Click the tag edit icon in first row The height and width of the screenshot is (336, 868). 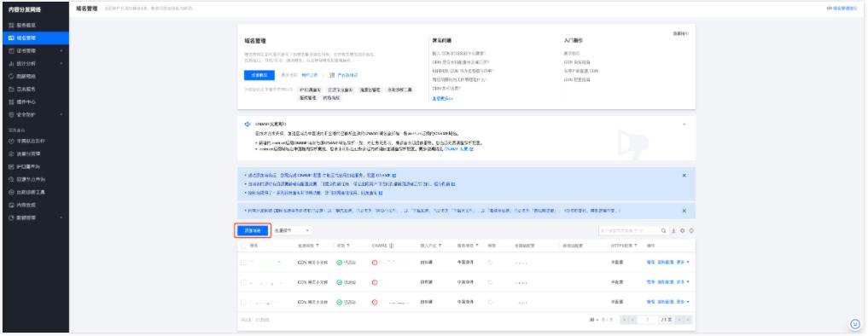(x=490, y=263)
